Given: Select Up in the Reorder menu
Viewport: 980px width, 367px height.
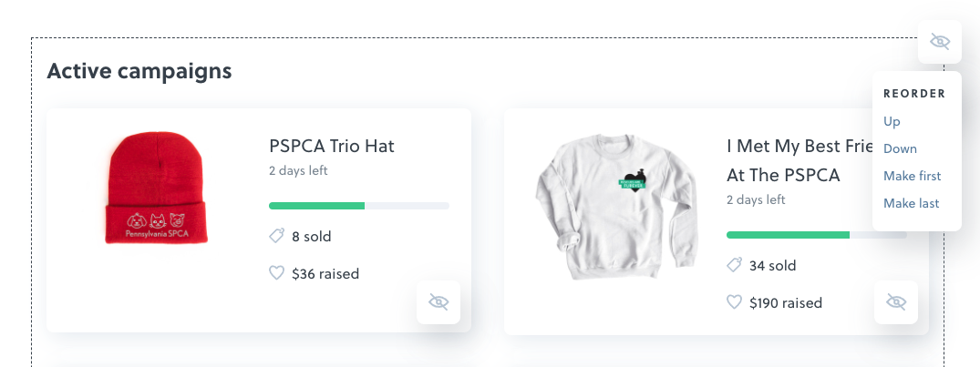Looking at the screenshot, I should [892, 121].
